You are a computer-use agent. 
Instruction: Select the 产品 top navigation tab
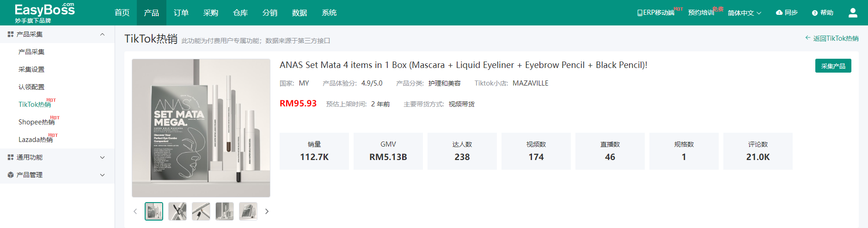click(152, 12)
